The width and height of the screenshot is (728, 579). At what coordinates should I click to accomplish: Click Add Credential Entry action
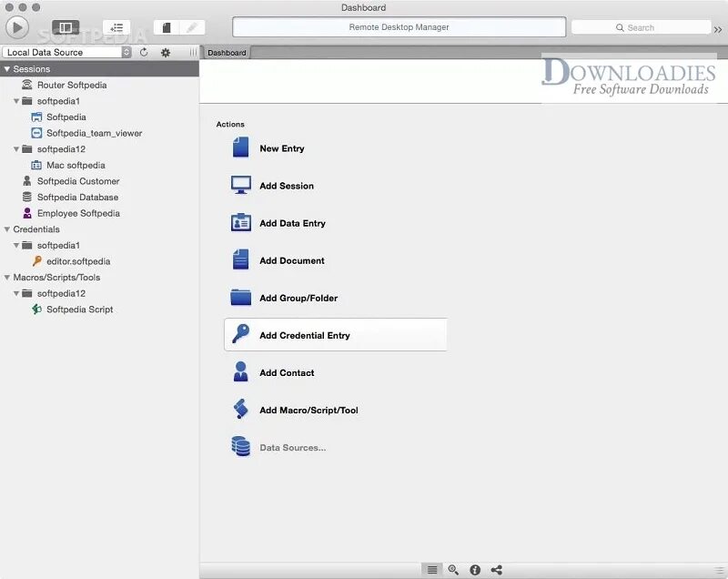click(336, 335)
